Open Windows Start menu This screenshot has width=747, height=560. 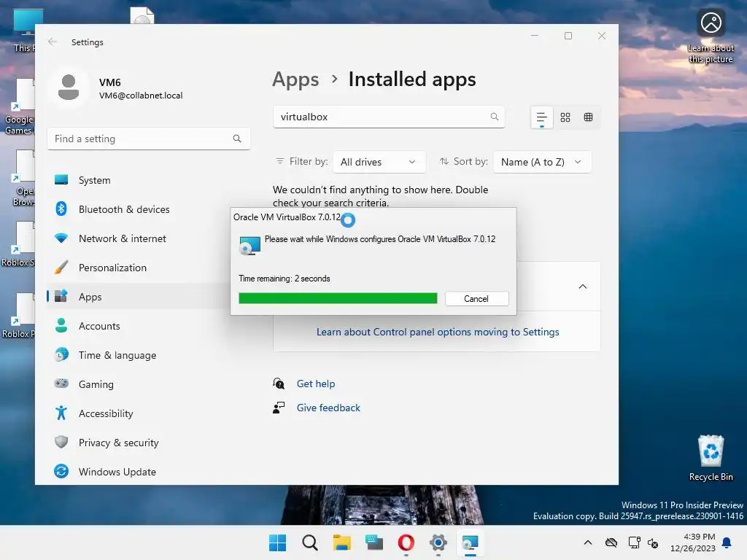point(278,542)
